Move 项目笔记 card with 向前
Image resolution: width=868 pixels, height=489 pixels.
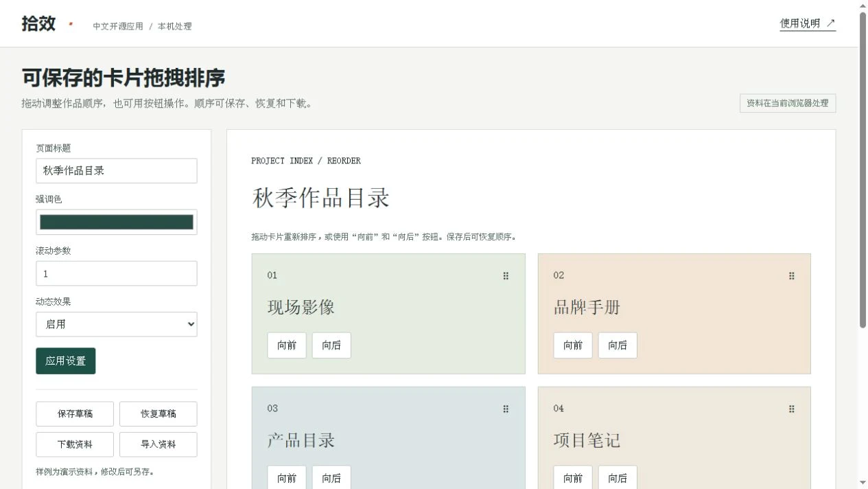(573, 478)
